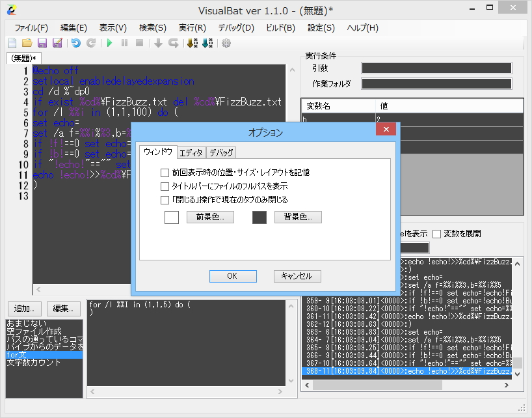Click editor line 1 @echo off
Image resolution: width=532 pixels, height=418 pixels.
[x=56, y=70]
